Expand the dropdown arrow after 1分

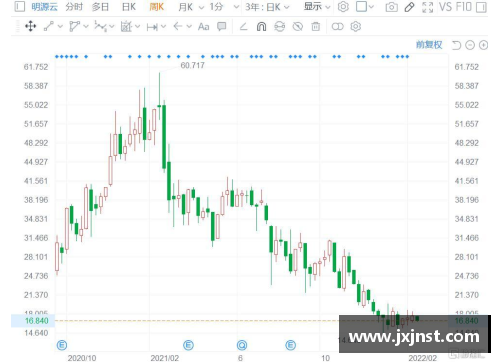[236, 7]
